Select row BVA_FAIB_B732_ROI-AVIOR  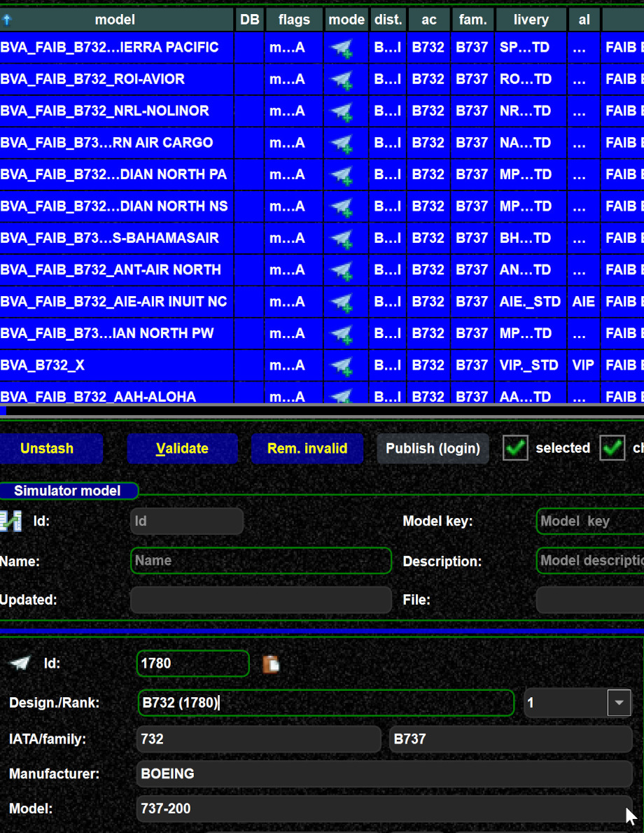tap(322, 79)
